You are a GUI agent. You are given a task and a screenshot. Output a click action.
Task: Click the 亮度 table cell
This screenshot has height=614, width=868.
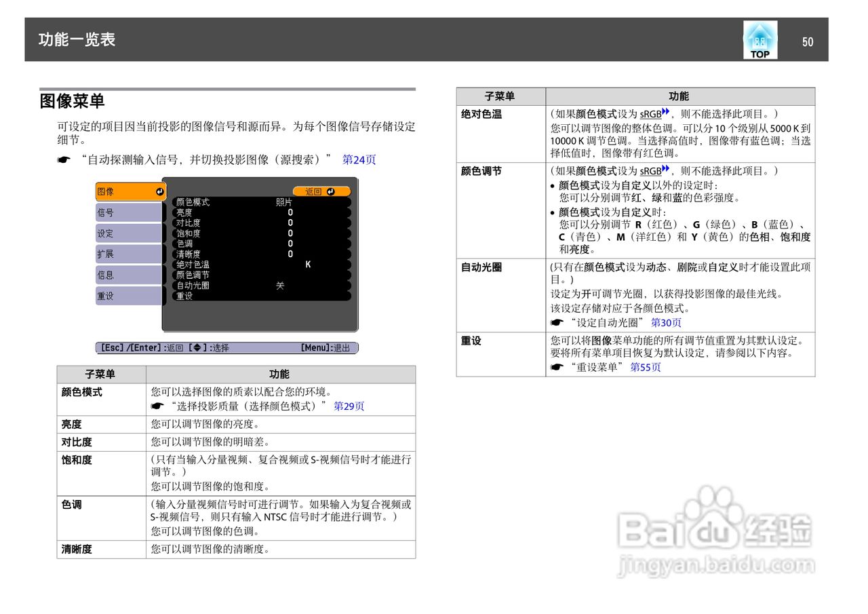[101, 424]
